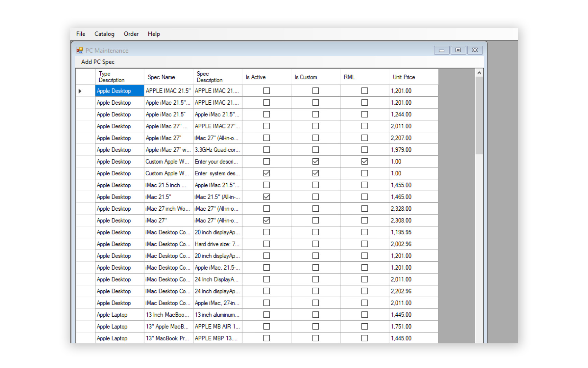Viewport: 588px width, 368px height.
Task: Sort by the Type Description column header
Action: point(111,77)
